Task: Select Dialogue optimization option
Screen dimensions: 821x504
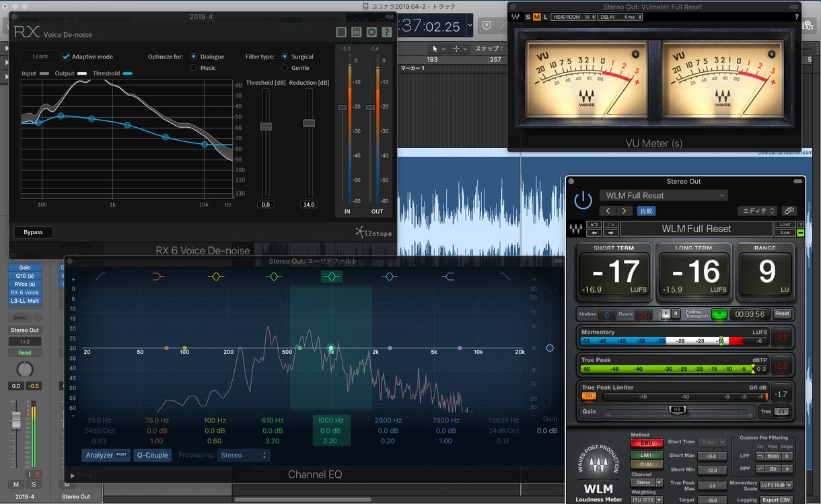Action: tap(194, 57)
